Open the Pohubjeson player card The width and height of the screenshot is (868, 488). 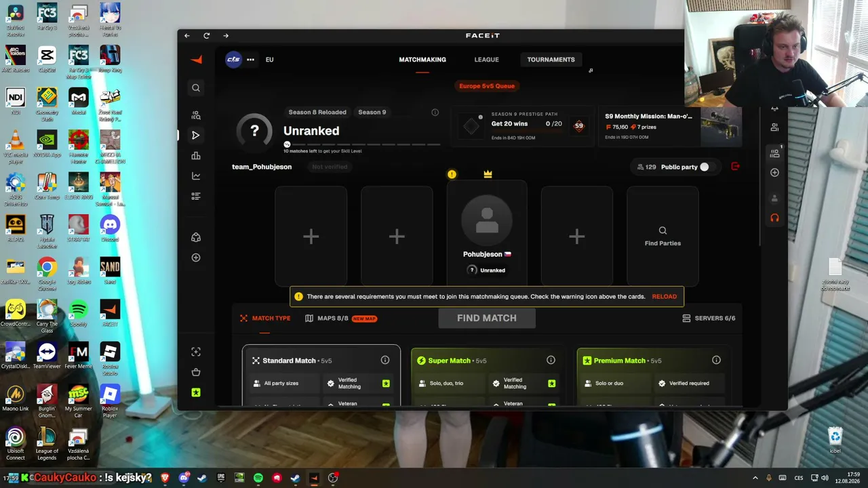click(487, 234)
